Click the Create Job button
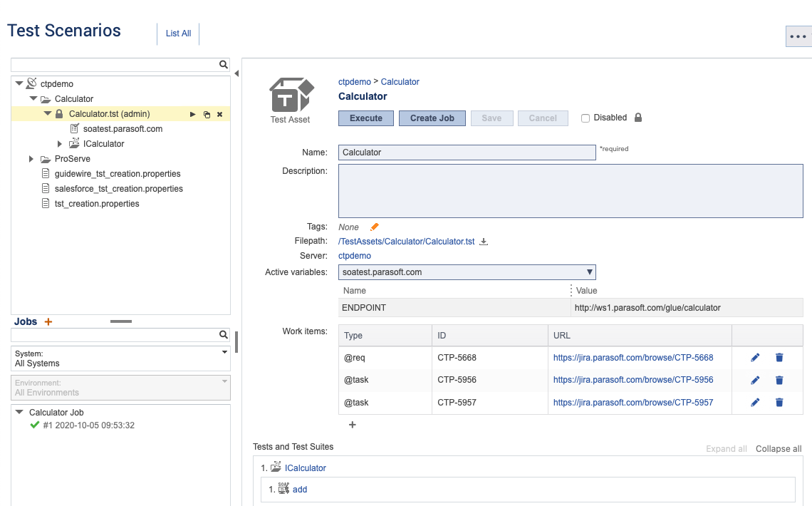The height and width of the screenshot is (506, 812). point(432,118)
